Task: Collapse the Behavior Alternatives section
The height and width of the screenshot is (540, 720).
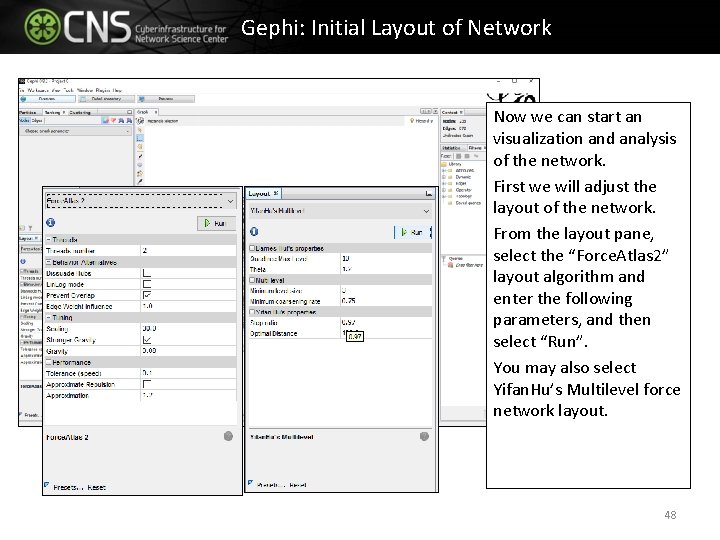Action: pos(49,262)
